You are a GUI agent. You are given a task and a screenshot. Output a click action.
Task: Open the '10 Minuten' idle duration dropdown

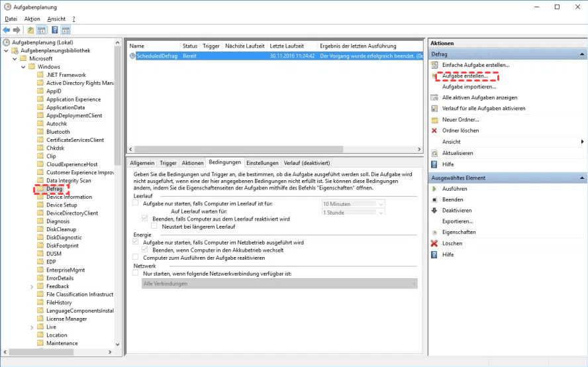pyautogui.click(x=380, y=204)
